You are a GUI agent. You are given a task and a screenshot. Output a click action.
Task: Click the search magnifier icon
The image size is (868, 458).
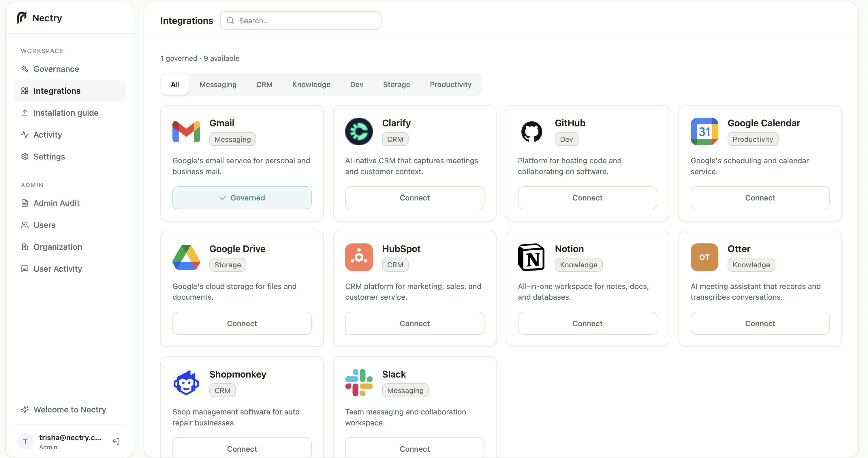point(230,20)
